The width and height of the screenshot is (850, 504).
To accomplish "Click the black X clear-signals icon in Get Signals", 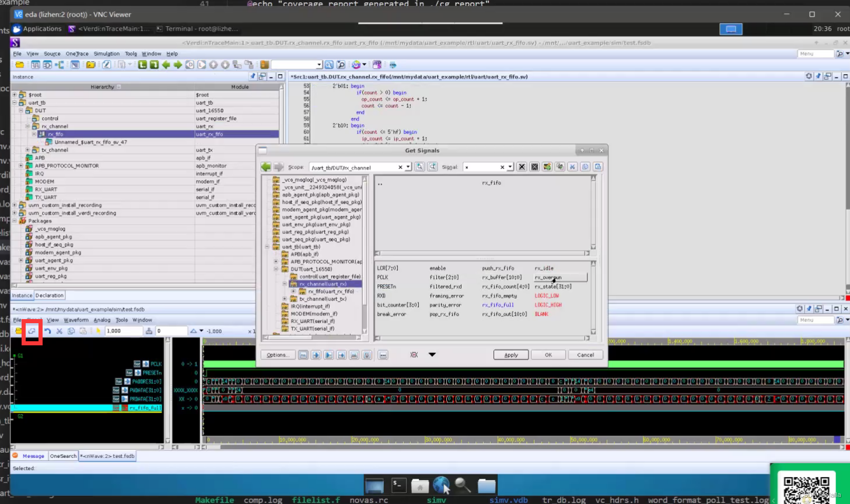I will point(522,167).
